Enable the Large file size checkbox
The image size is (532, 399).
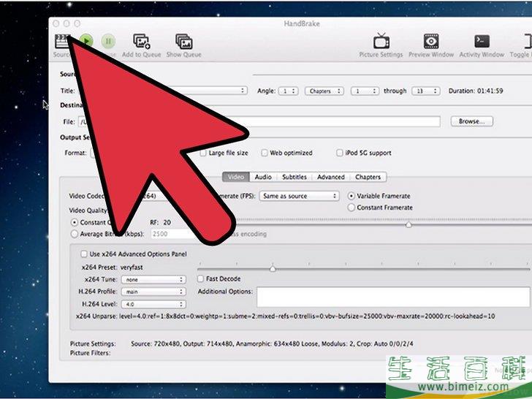[203, 153]
